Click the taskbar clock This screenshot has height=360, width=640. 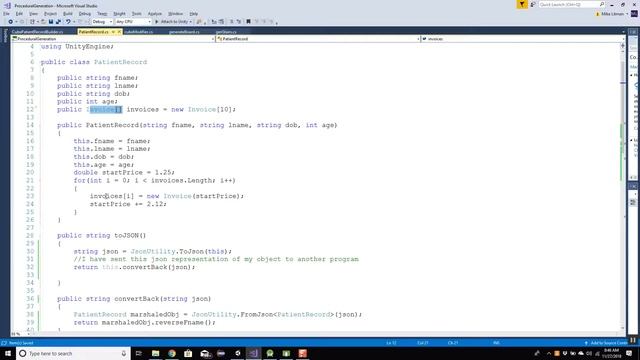(x=611, y=353)
